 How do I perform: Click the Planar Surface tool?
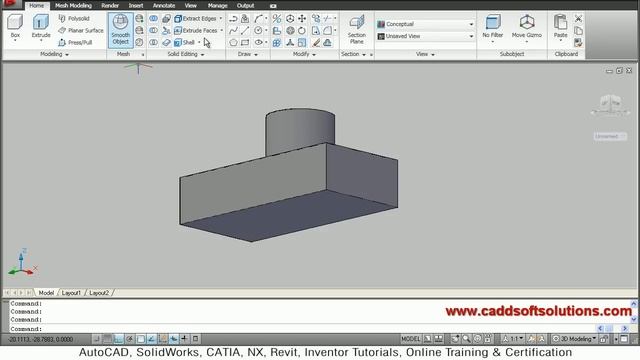[81, 30]
